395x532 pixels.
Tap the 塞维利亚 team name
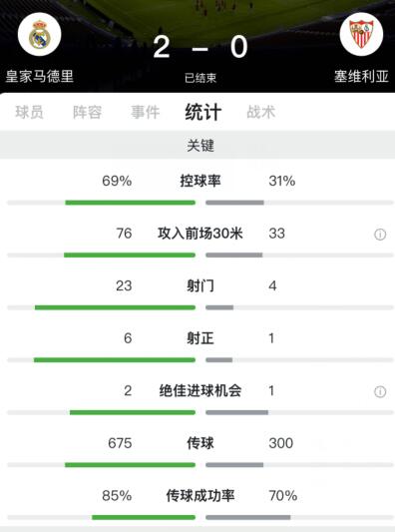(361, 76)
